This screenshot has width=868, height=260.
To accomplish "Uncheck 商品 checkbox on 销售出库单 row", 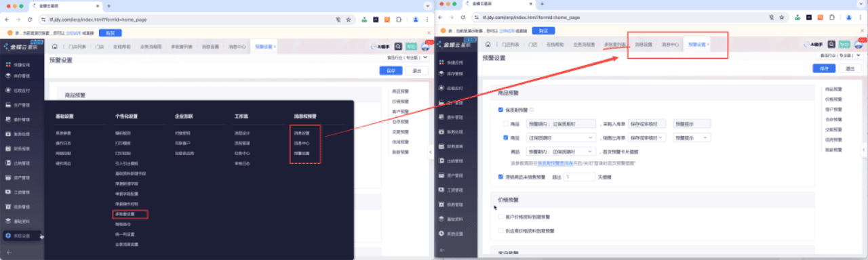I will [x=506, y=138].
